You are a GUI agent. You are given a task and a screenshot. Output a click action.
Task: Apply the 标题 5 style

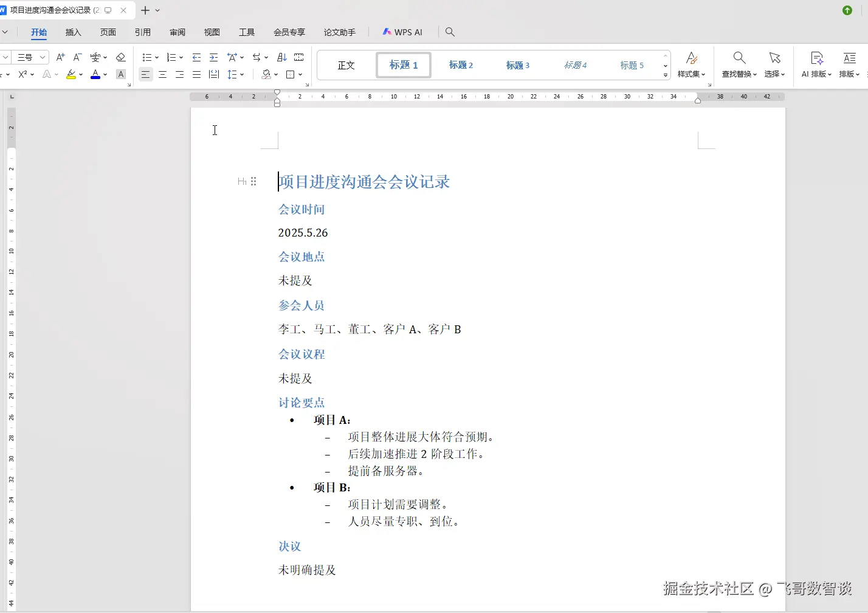coord(632,65)
